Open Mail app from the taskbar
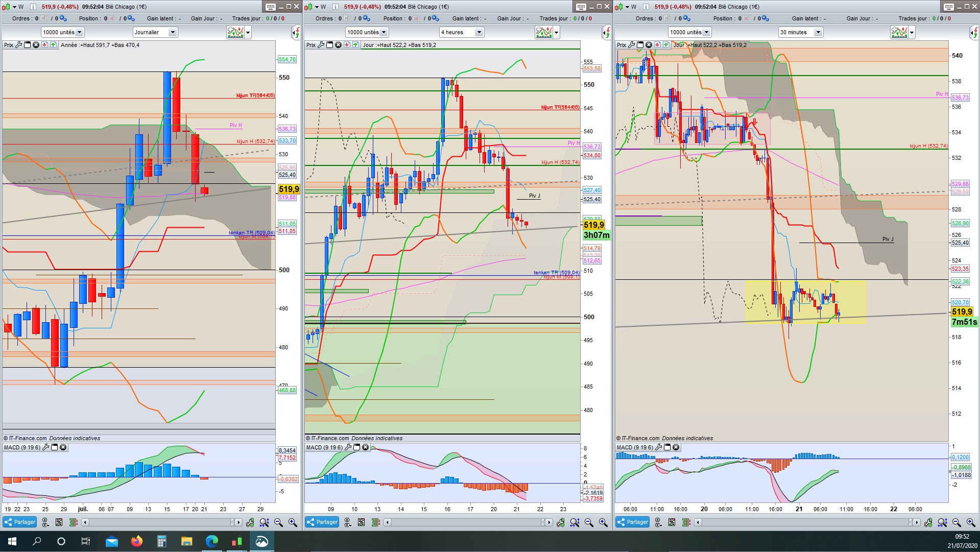The width and height of the screenshot is (980, 552). tap(112, 541)
